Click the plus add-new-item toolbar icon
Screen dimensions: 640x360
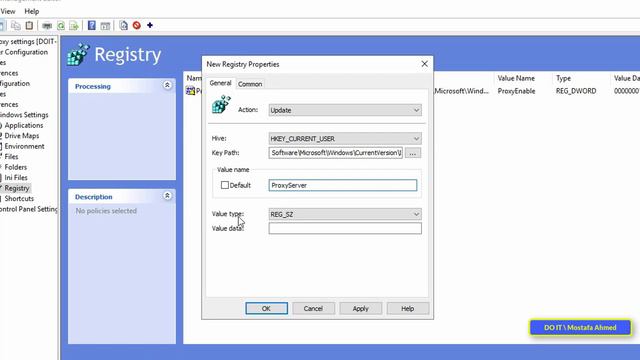coord(150,25)
